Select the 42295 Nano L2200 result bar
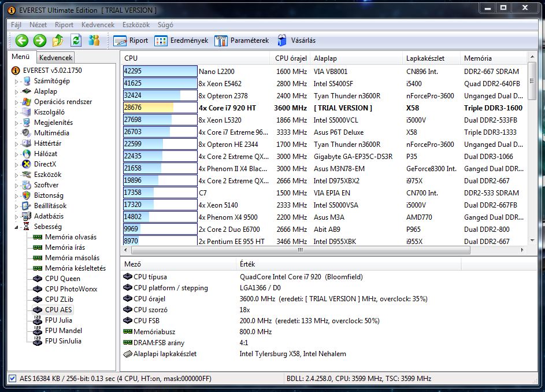The height and width of the screenshot is (392, 545). click(160, 71)
